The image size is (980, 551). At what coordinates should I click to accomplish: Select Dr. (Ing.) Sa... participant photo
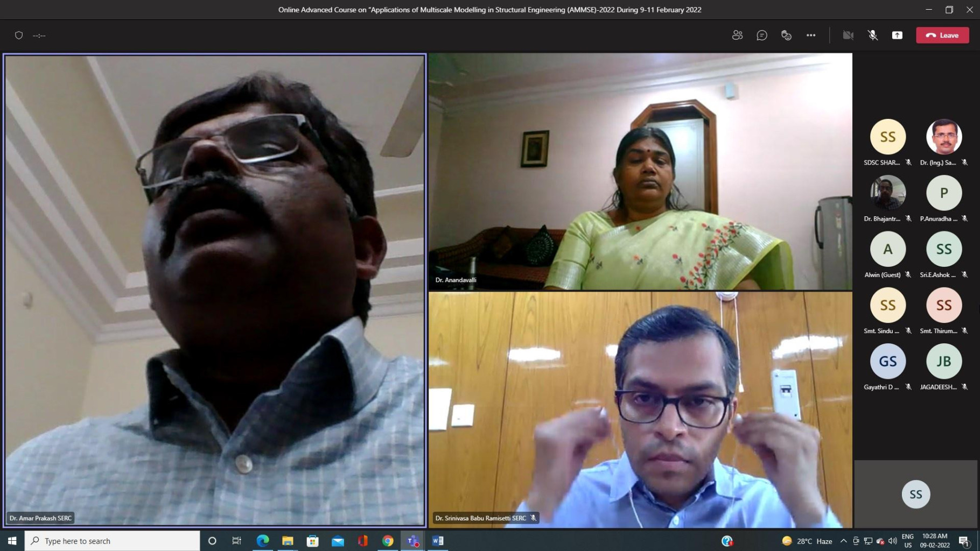[943, 137]
